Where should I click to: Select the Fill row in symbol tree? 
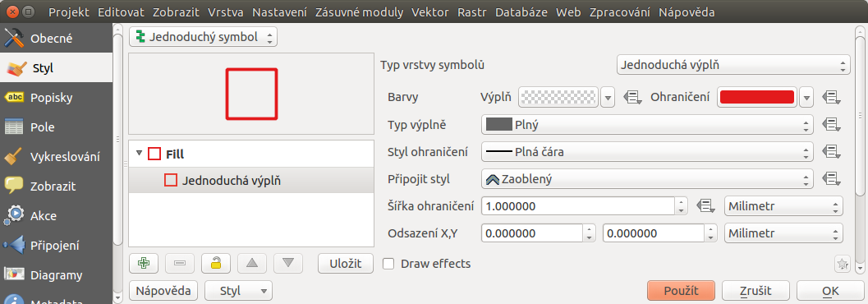[x=251, y=154]
